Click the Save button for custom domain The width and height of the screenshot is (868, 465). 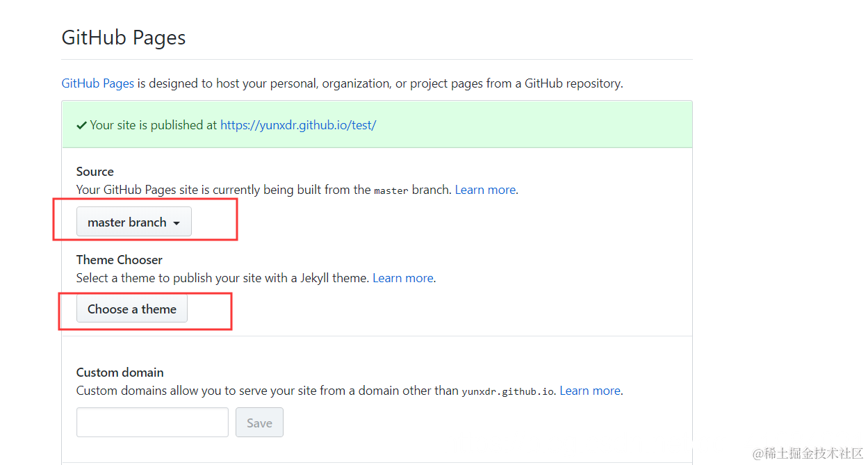coord(259,423)
